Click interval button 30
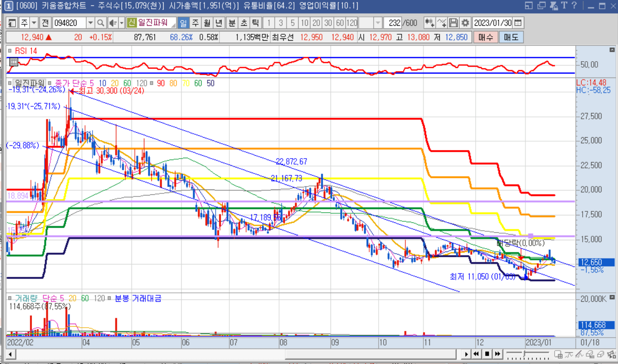 (x=328, y=23)
